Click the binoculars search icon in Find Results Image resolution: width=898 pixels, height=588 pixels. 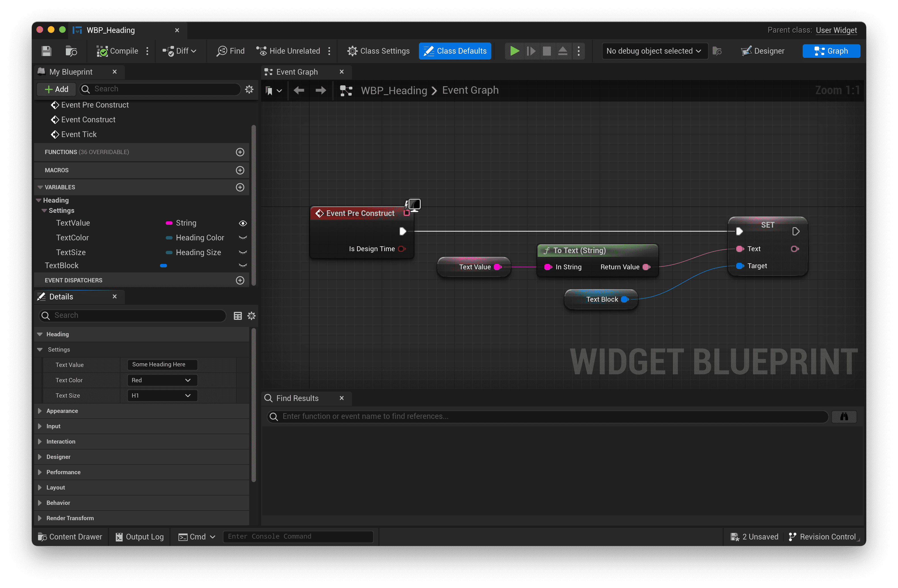(x=844, y=416)
